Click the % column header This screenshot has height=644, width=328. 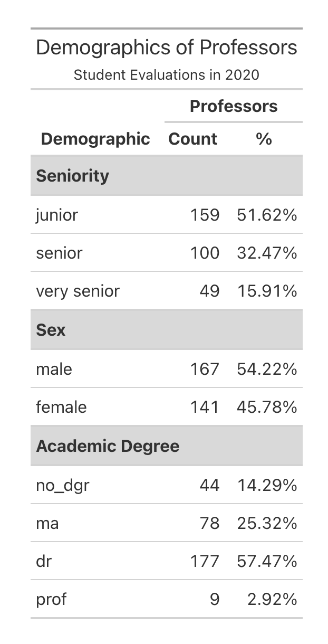(264, 139)
